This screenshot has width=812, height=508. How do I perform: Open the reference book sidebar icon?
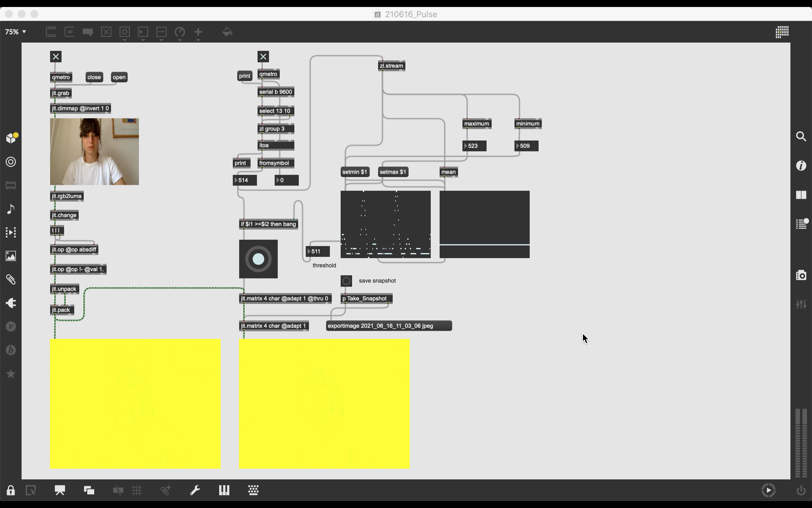801,195
